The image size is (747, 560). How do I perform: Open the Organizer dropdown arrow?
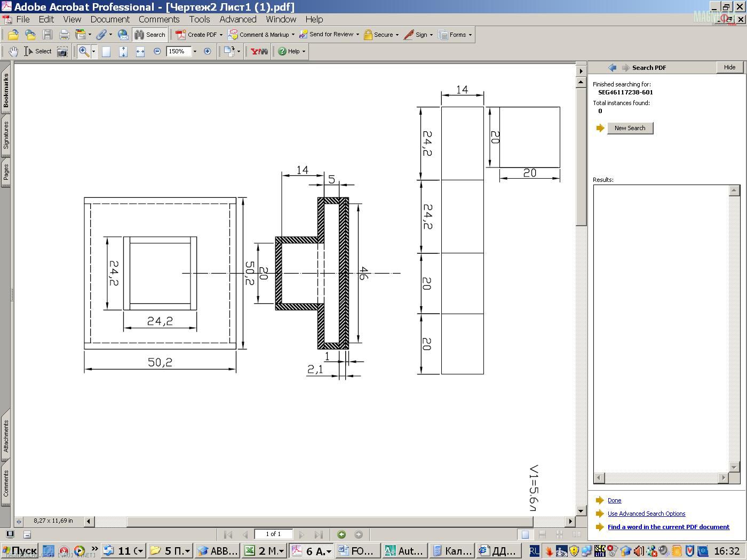point(90,35)
